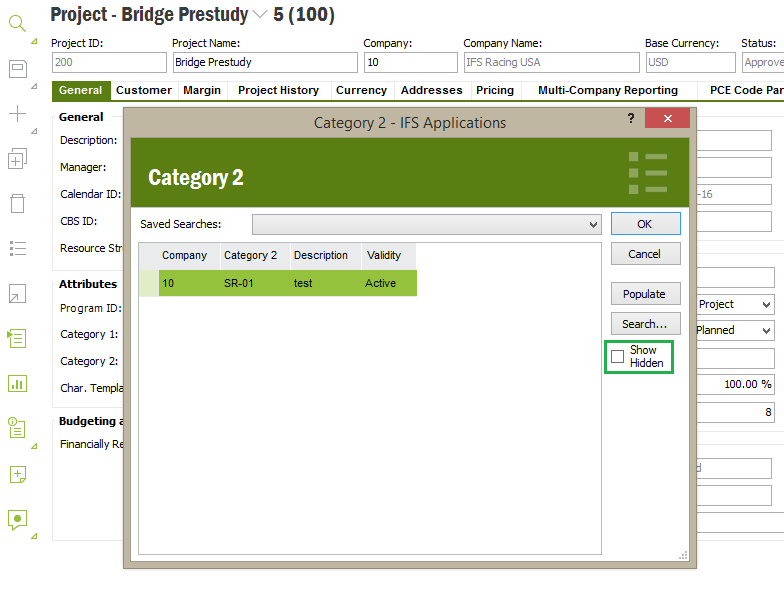Click the question mark help icon in dialog

631,118
